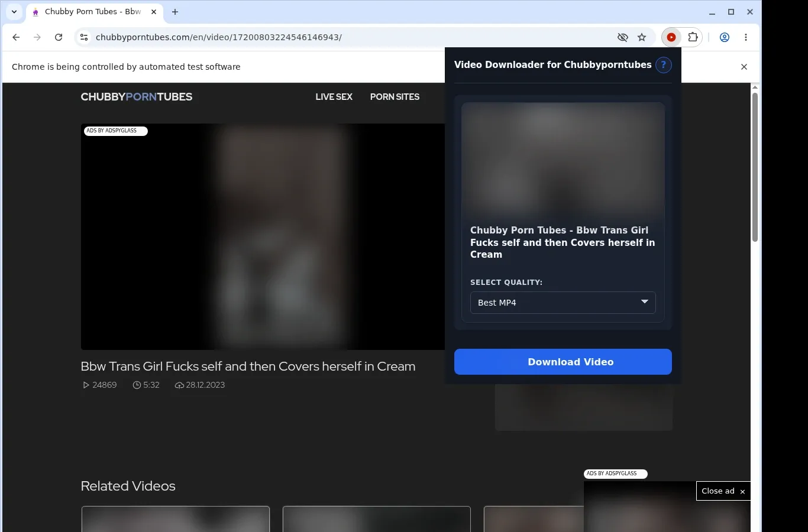The image size is (808, 532).
Task: Go back to the previous page
Action: (16, 37)
